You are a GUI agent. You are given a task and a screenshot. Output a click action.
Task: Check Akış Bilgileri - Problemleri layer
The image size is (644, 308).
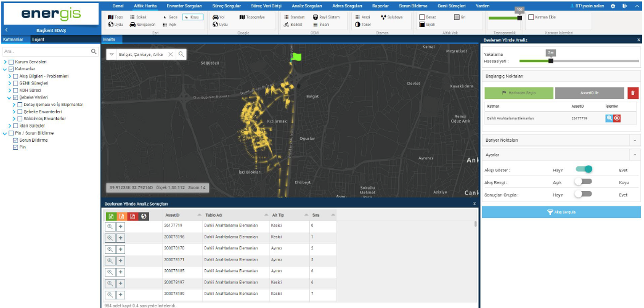15,76
